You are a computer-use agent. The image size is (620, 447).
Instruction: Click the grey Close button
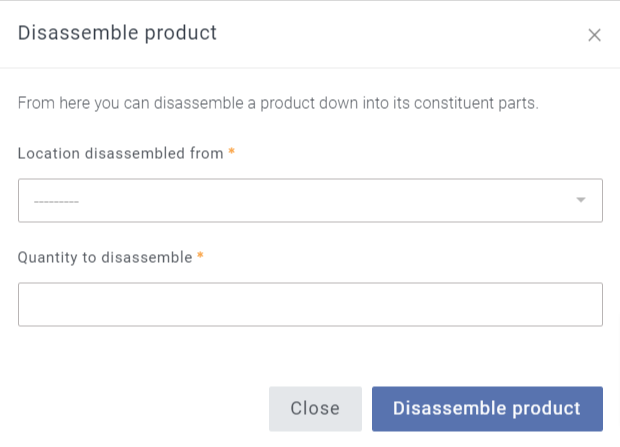pyautogui.click(x=315, y=408)
